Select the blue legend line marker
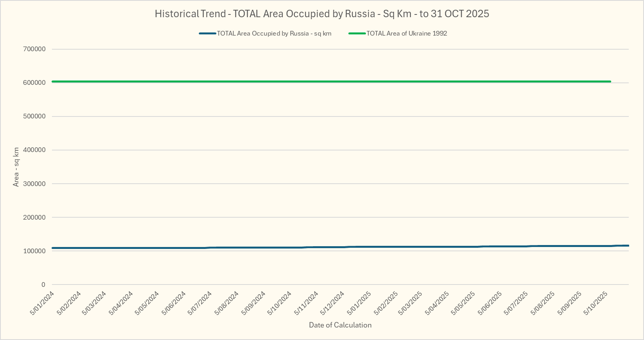The width and height of the screenshot is (644, 340). (207, 34)
